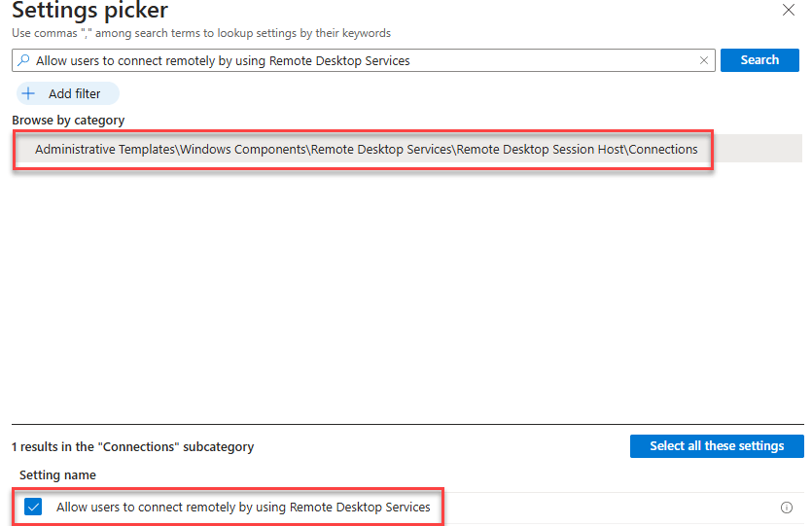Click the grey area right of category path
The height and width of the screenshot is (526, 812).
(x=759, y=149)
